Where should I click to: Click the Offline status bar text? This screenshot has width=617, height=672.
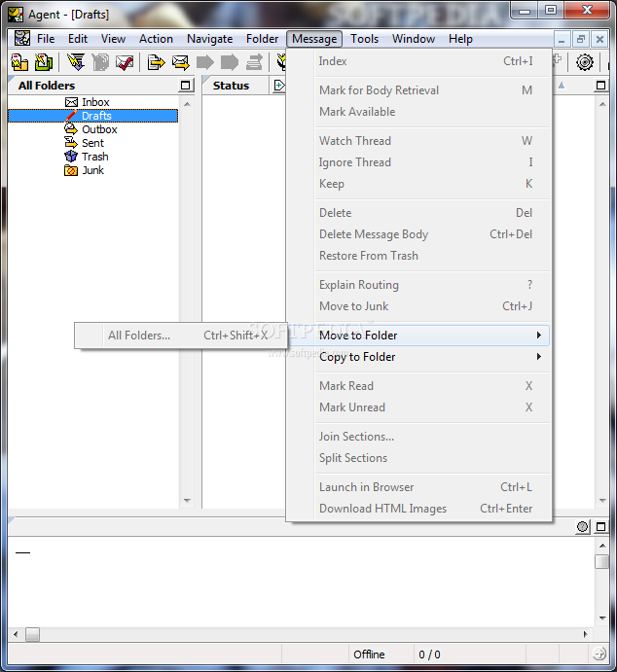point(369,654)
